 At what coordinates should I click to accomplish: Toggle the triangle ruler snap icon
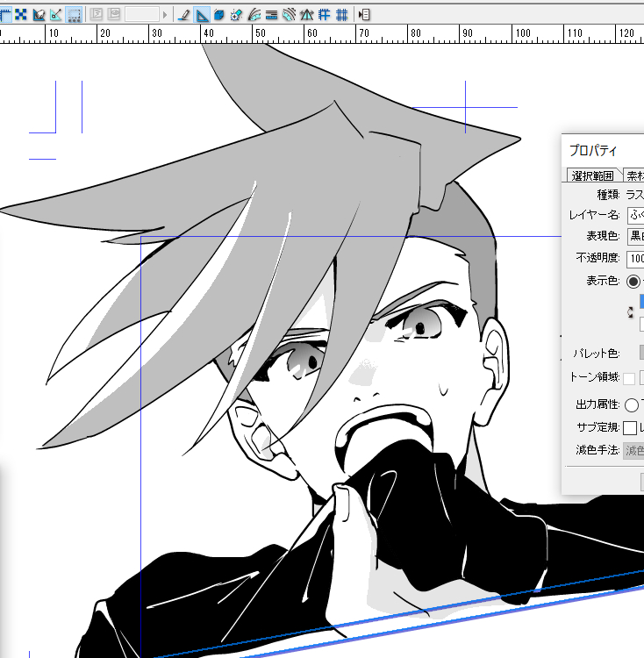point(202,15)
